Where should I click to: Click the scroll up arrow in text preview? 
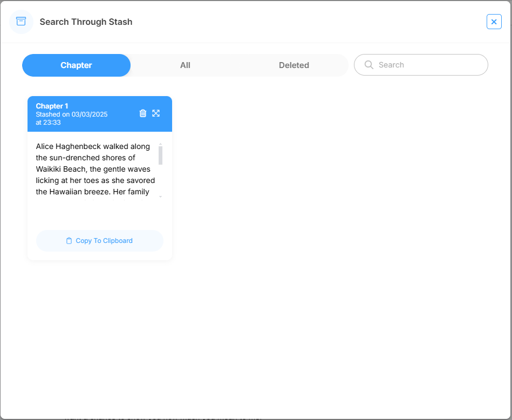[x=160, y=144]
